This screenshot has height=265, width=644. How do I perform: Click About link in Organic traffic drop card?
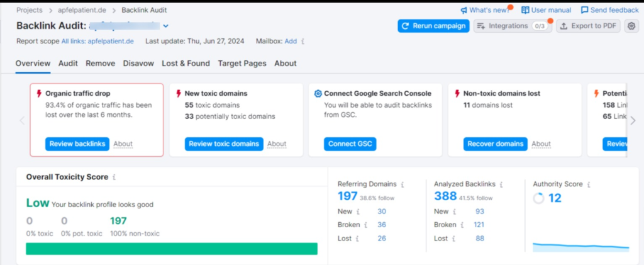point(123,144)
